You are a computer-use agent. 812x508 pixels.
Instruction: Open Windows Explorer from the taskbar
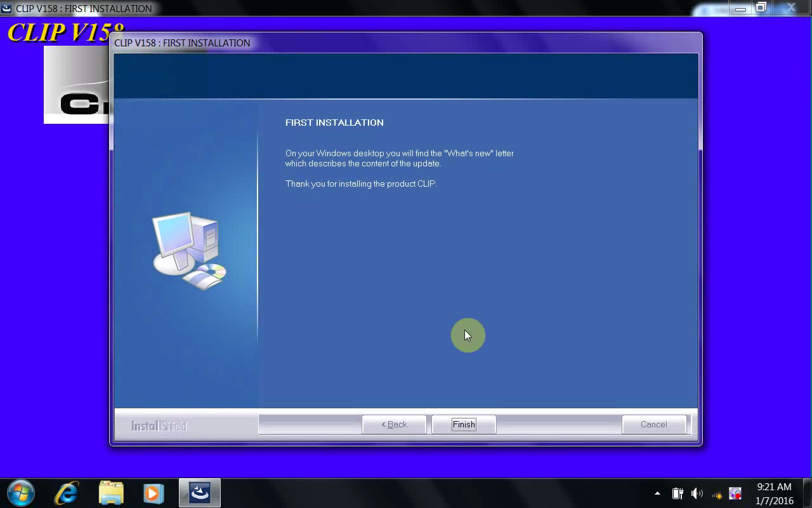click(x=110, y=493)
